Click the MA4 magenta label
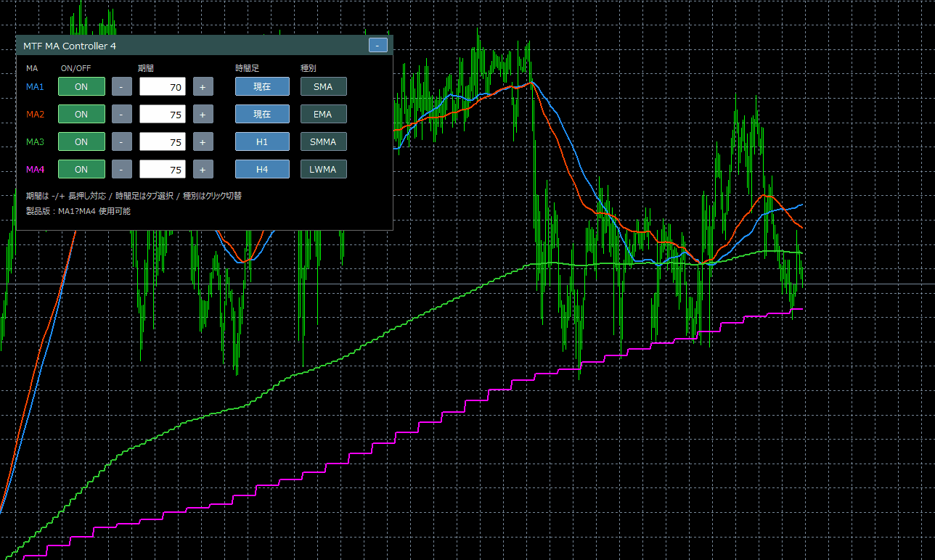 (35, 169)
